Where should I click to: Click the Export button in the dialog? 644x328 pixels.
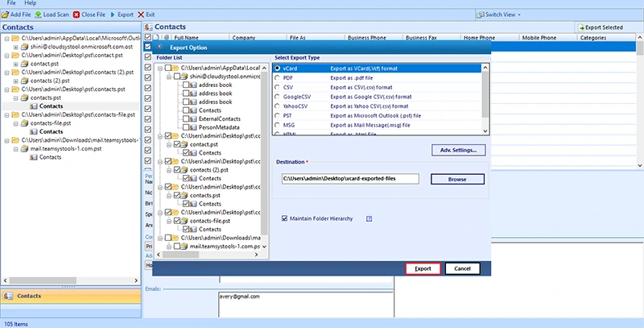pyautogui.click(x=423, y=269)
